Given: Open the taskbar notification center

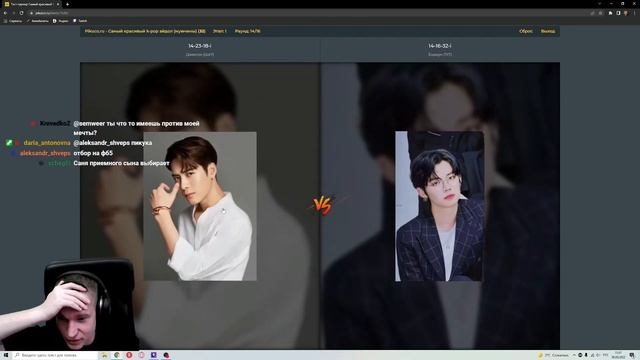Looking at the screenshot, I should [x=632, y=355].
